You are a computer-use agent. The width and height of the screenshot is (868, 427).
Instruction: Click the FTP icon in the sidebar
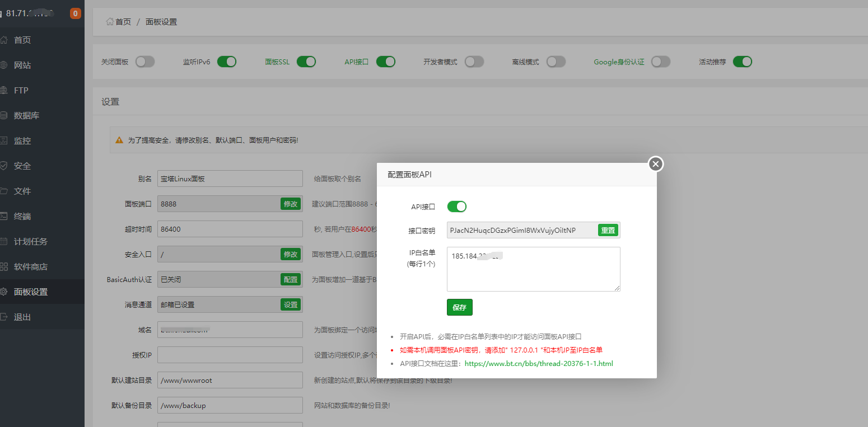pos(3,90)
